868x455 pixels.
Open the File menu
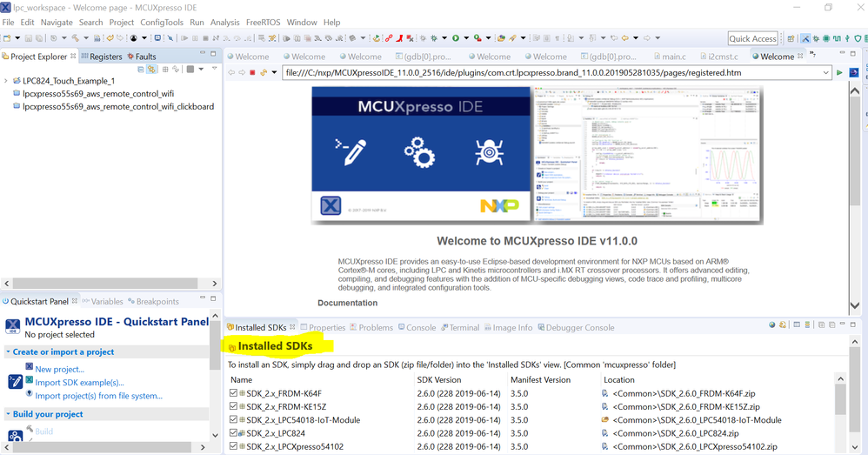[9, 22]
